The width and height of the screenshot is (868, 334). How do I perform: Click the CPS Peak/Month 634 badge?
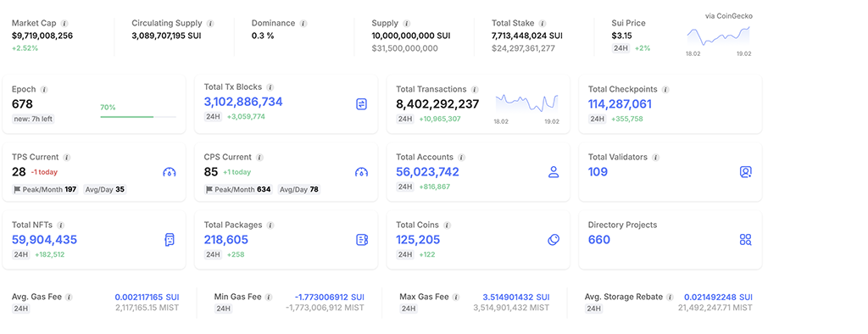tap(238, 189)
